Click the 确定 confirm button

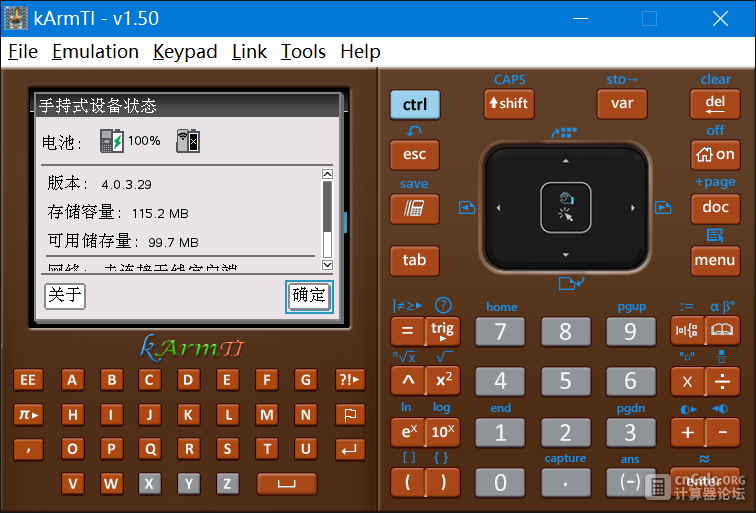(309, 296)
